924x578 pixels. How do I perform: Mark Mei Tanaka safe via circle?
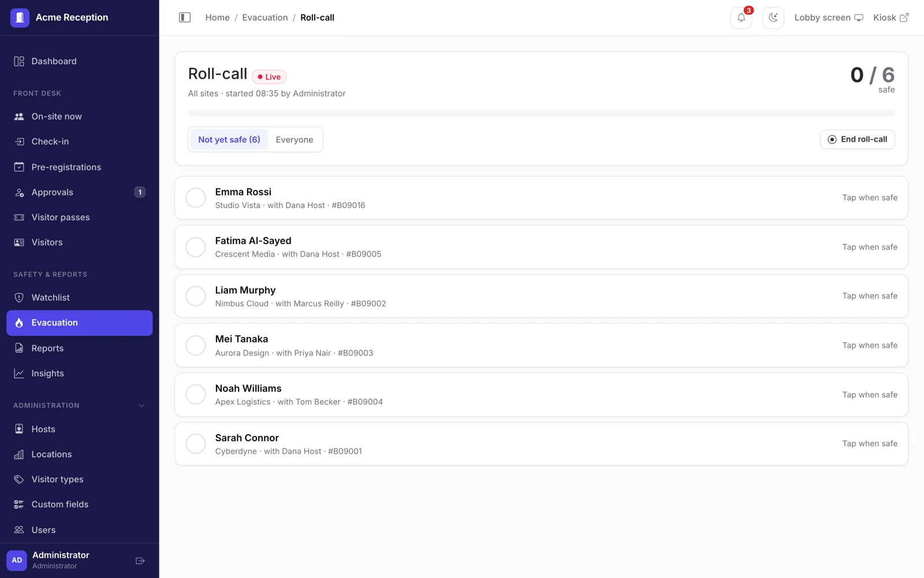(196, 346)
